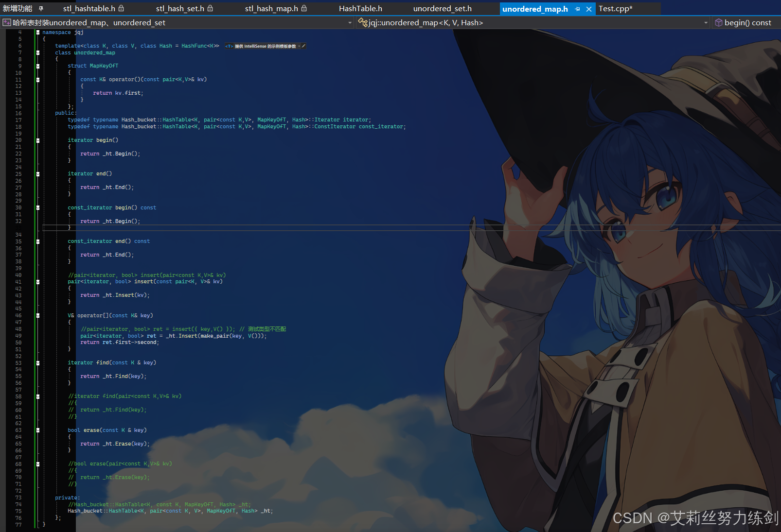
Task: Click the pencil edit icon for template sample arguments
Action: click(x=303, y=46)
